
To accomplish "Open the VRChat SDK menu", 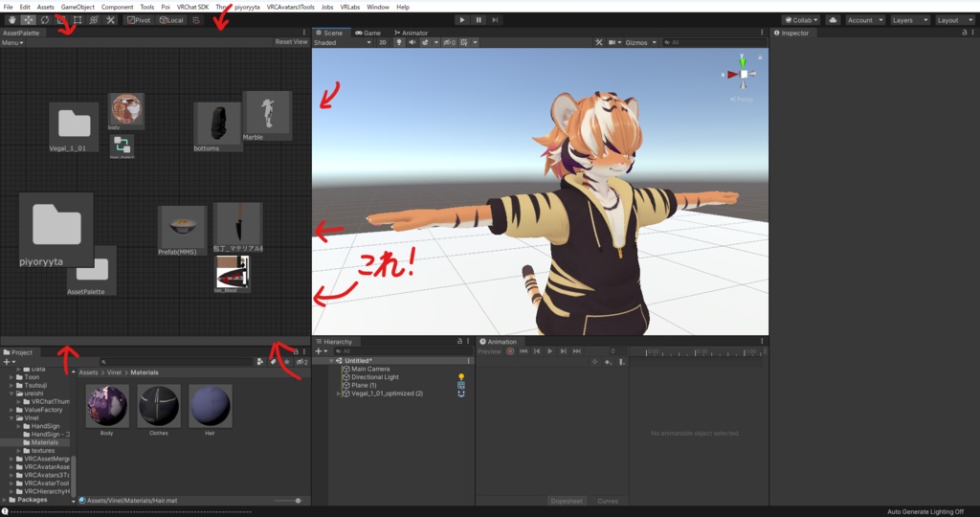I will [x=192, y=7].
